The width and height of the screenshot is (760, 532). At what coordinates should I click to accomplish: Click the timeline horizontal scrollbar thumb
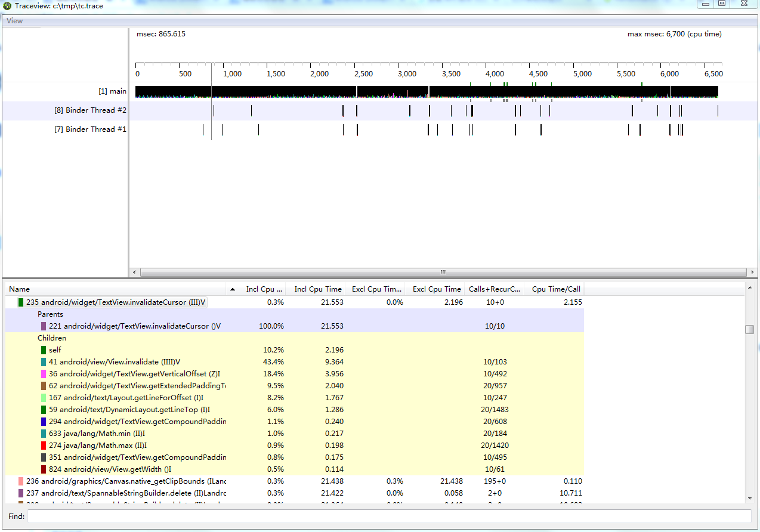click(x=443, y=272)
